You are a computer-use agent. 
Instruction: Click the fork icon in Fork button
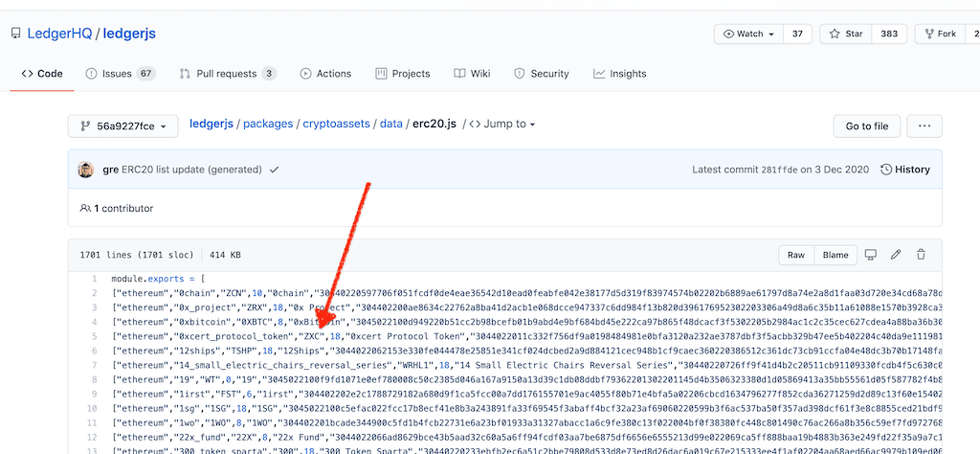click(927, 34)
